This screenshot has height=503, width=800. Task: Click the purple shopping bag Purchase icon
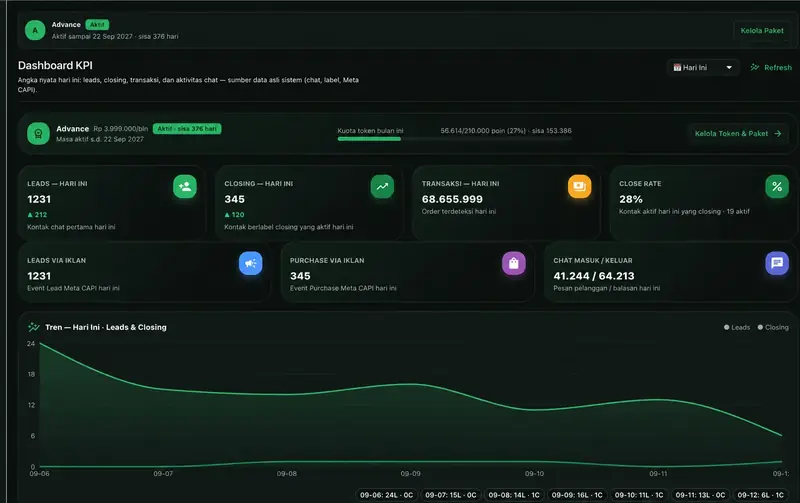pos(514,263)
